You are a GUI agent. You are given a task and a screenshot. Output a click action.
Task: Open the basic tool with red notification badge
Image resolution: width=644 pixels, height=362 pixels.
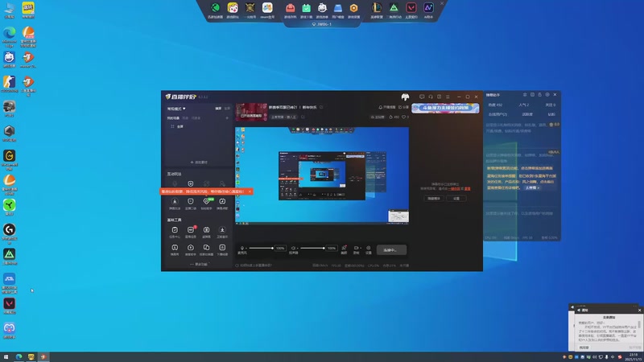coord(191,232)
